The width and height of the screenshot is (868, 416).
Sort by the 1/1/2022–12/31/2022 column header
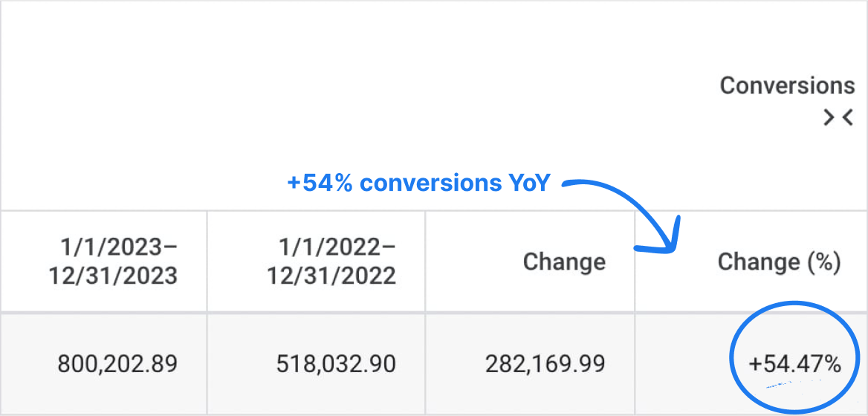pyautogui.click(x=331, y=261)
